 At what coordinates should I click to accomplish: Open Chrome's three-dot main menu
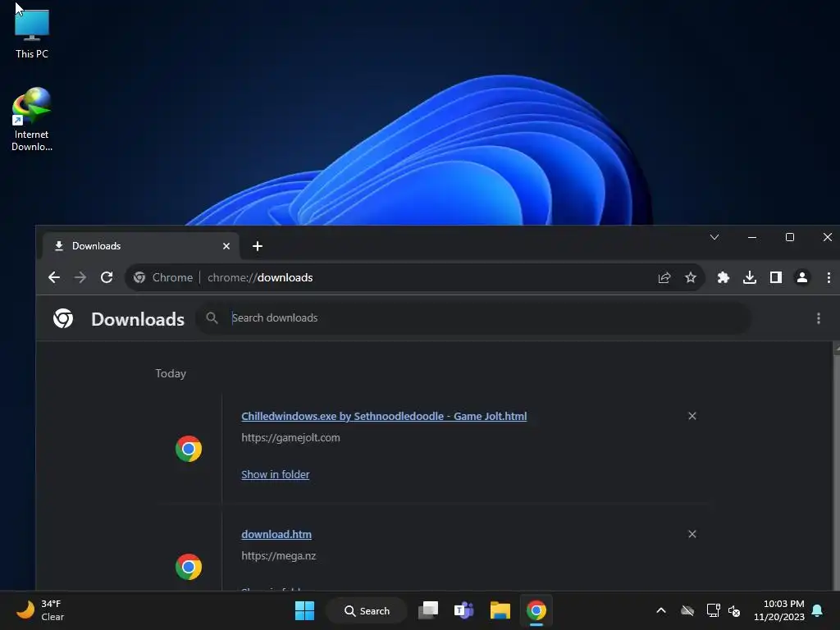(829, 277)
